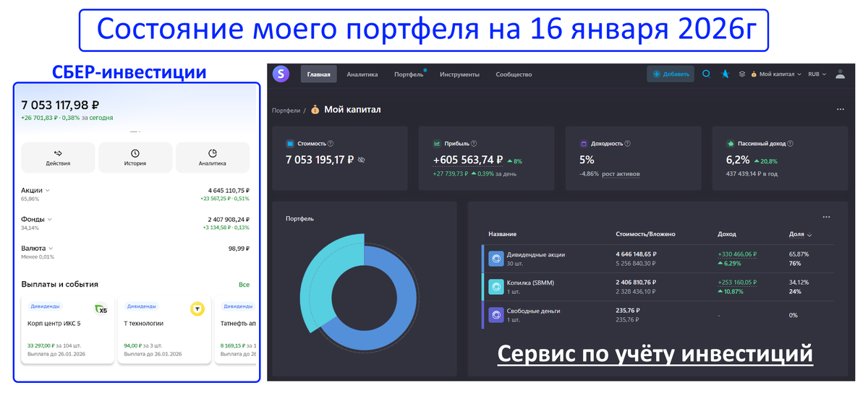Click the green Прибыль chart icon
Viewport: 868px width, 393px height.
coord(438,144)
